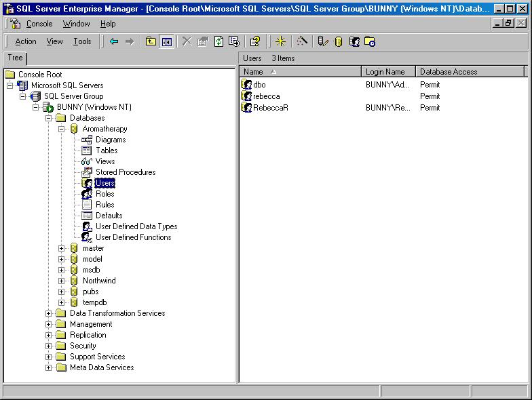Select the Replication folder label
The image size is (532, 400).
coord(88,335)
